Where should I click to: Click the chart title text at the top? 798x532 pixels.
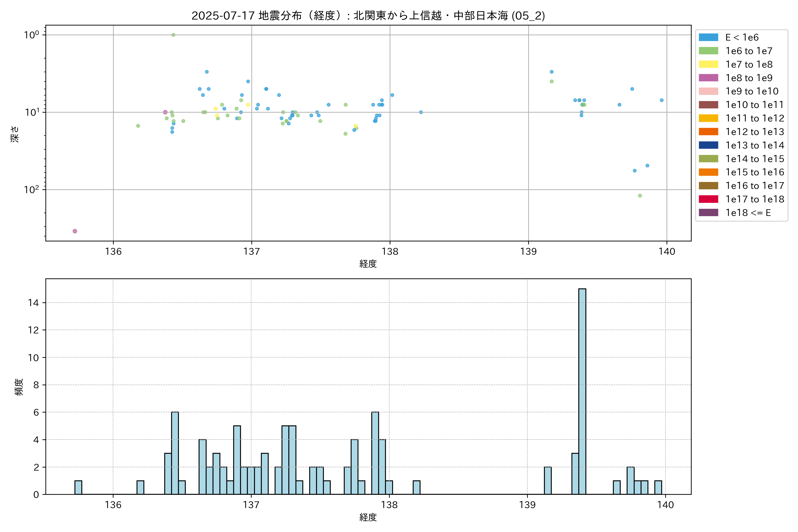coord(368,16)
